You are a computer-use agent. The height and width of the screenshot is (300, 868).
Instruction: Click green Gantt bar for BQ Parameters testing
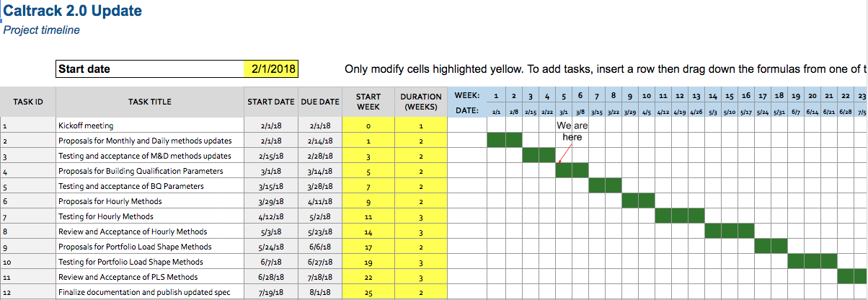coord(605,186)
